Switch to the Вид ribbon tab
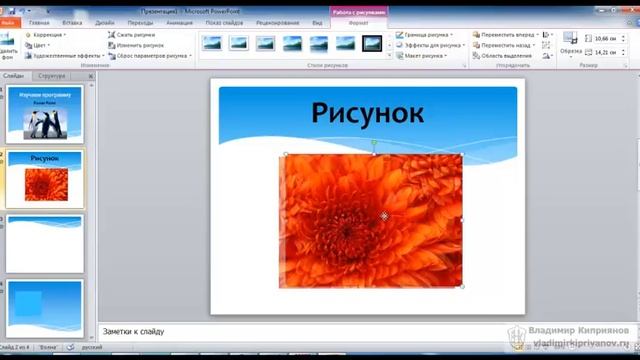 [317, 23]
